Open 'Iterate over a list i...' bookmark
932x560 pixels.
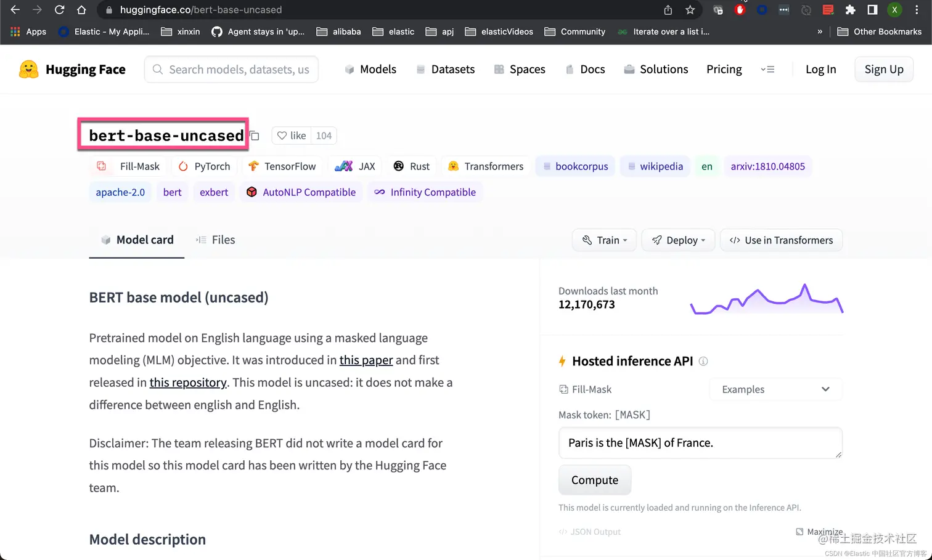click(x=663, y=31)
